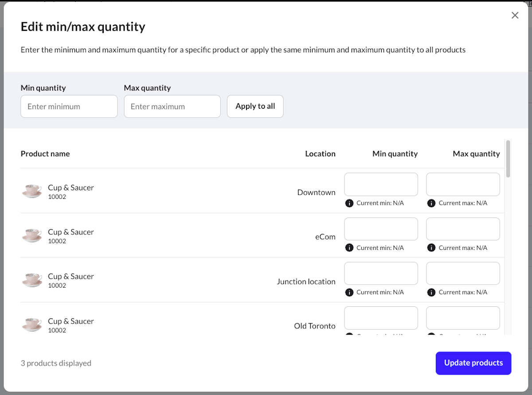Click the Downtown max quantity field
This screenshot has height=395, width=532.
point(463,184)
